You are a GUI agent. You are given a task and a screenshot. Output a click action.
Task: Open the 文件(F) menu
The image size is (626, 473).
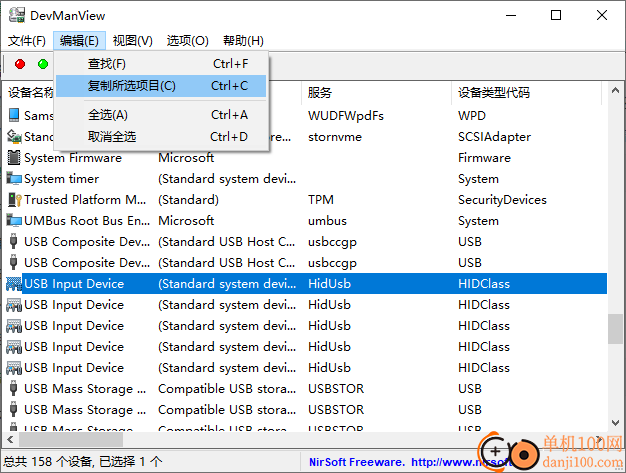[27, 41]
